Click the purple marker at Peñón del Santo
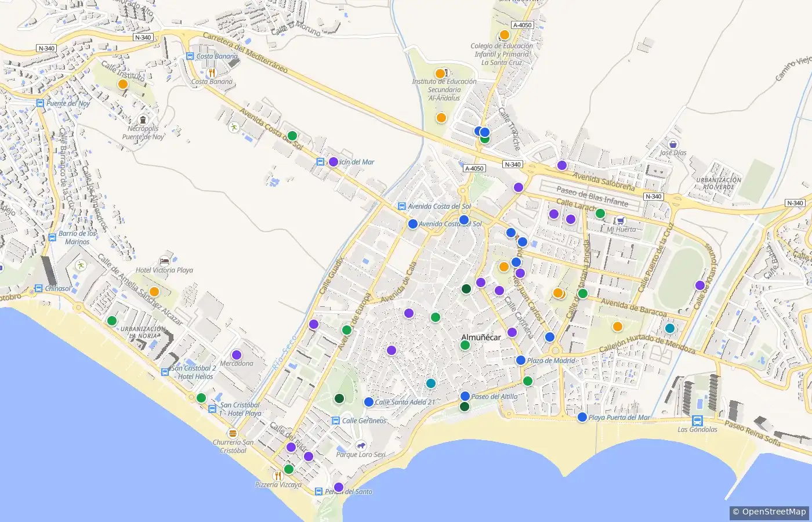Image resolution: width=812 pixels, height=522 pixels. [x=339, y=487]
